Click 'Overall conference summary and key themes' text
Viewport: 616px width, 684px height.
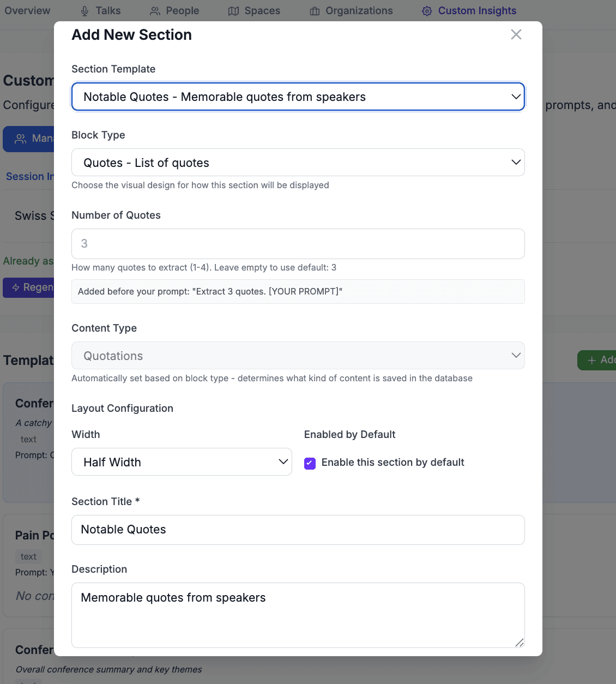click(x=108, y=669)
